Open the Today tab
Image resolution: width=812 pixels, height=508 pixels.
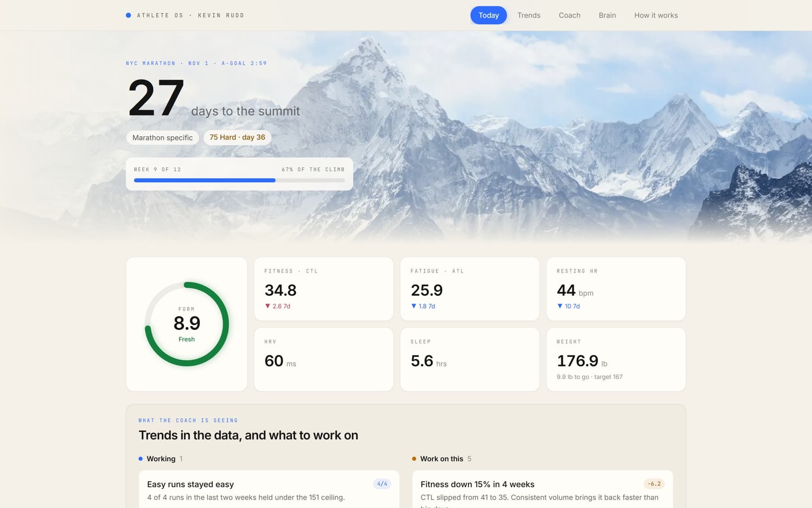pos(489,15)
